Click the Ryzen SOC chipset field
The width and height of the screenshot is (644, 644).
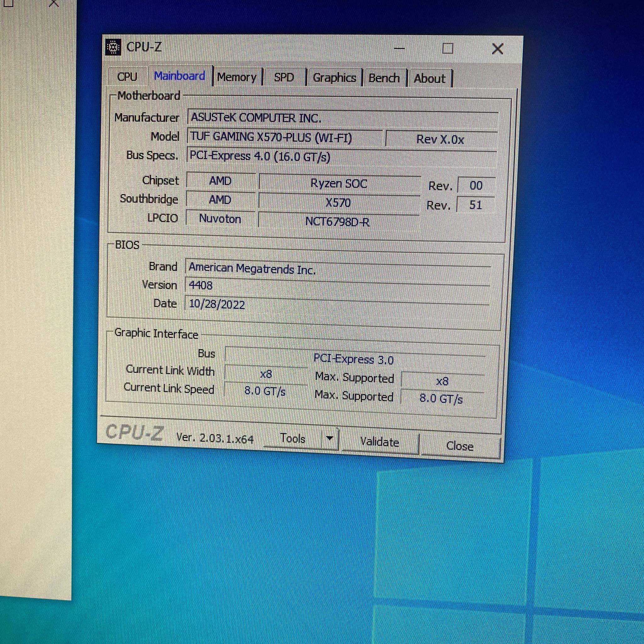pyautogui.click(x=339, y=184)
